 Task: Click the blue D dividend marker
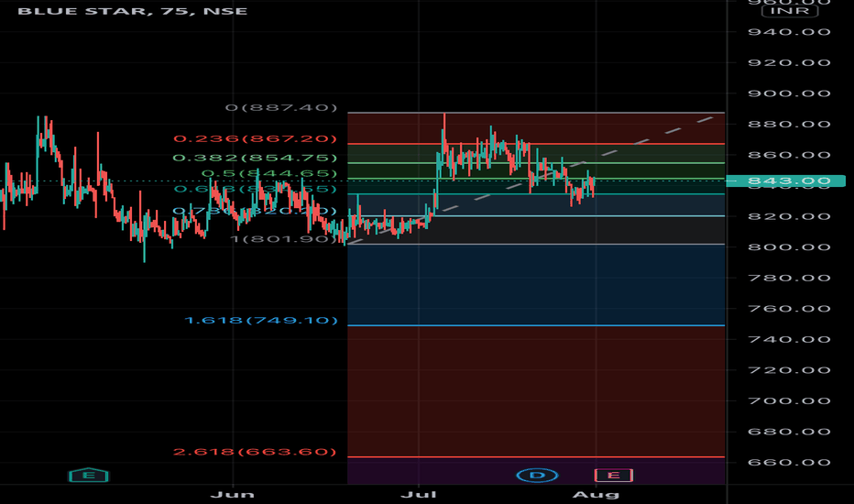point(537,475)
